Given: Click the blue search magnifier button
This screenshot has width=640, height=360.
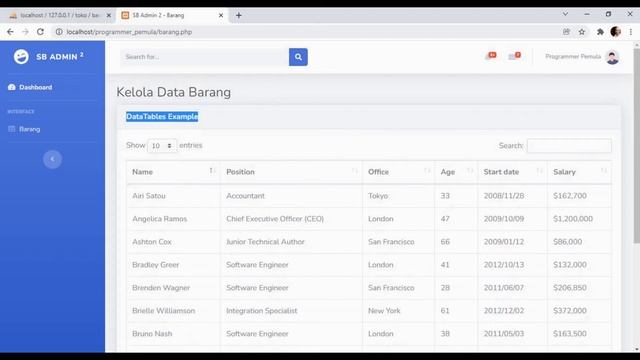Looking at the screenshot, I should [298, 57].
